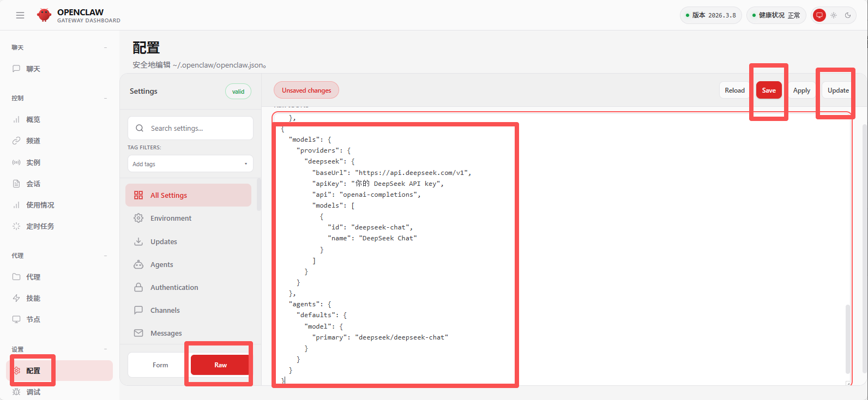Select the Agents robot-icon category
This screenshot has width=868, height=400.
coord(188,264)
